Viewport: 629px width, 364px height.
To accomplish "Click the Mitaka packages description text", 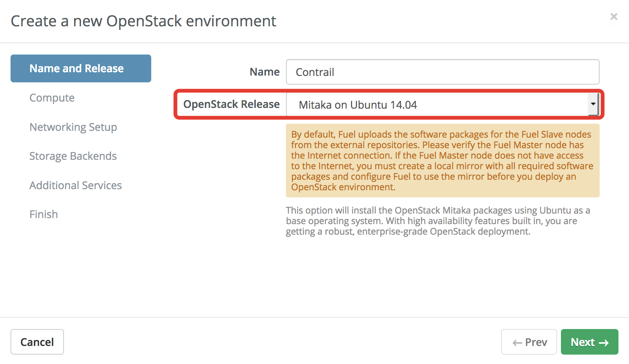I will click(438, 221).
